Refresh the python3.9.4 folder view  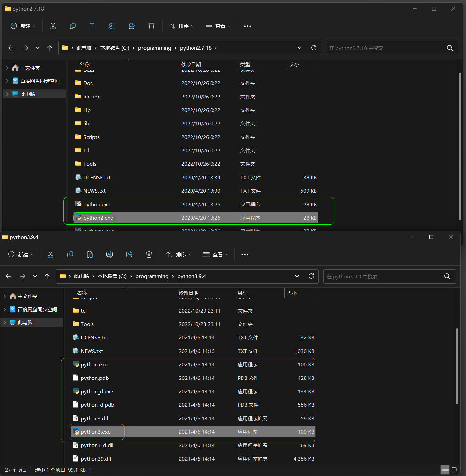tap(311, 276)
